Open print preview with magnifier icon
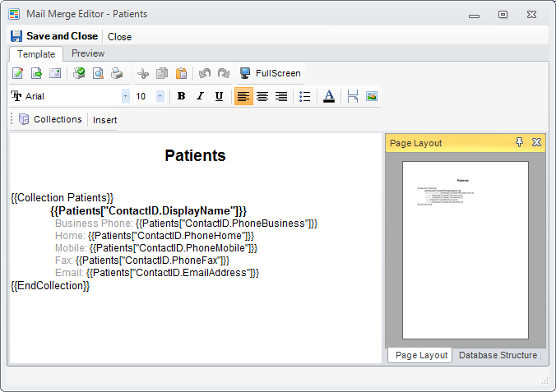 (98, 73)
